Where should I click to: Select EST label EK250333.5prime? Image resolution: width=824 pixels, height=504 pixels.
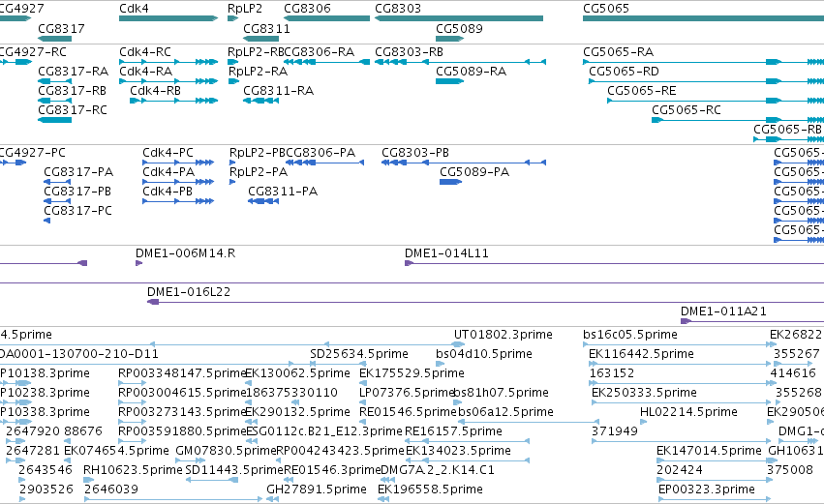coord(645,393)
